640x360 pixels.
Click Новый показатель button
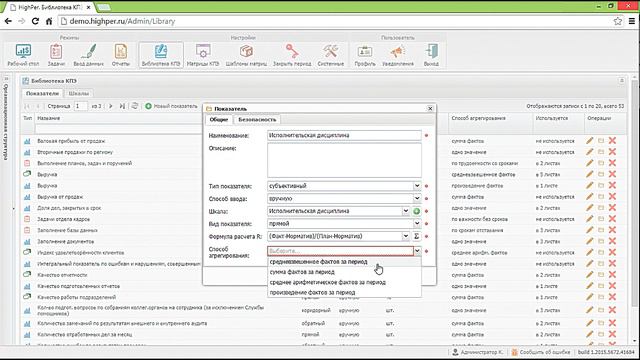[171, 106]
